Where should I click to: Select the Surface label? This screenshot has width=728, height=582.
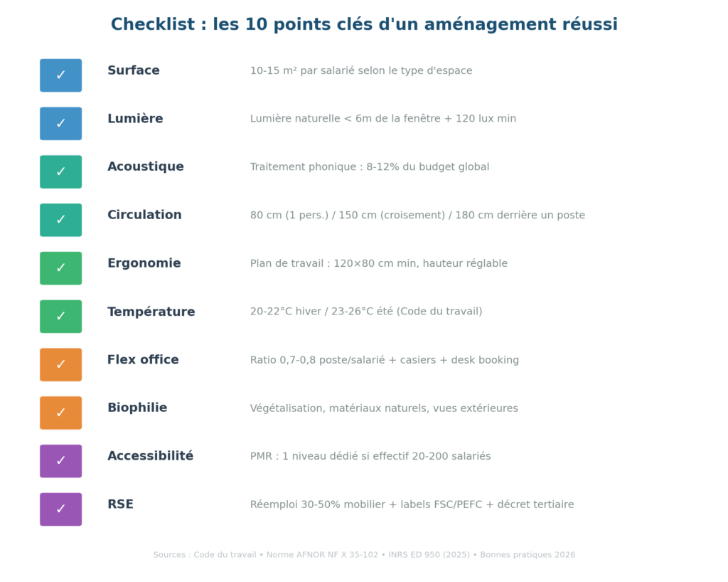[x=134, y=71]
